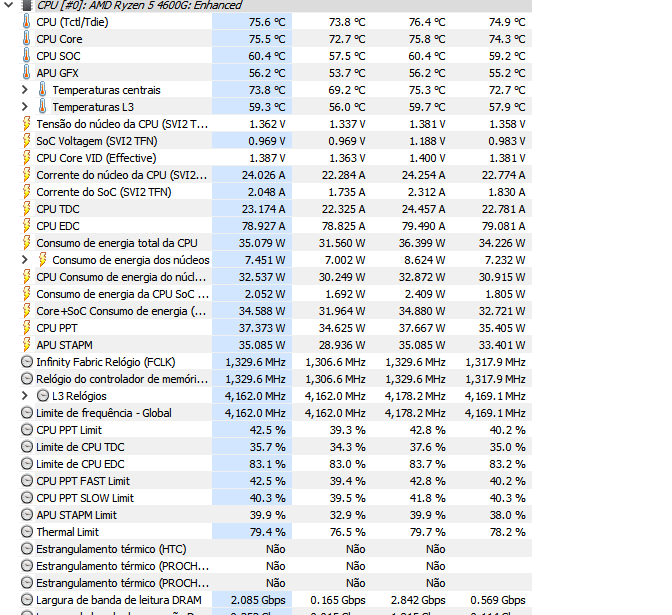Click lightning icon of Corrente do núcleo da CPU

[27, 175]
